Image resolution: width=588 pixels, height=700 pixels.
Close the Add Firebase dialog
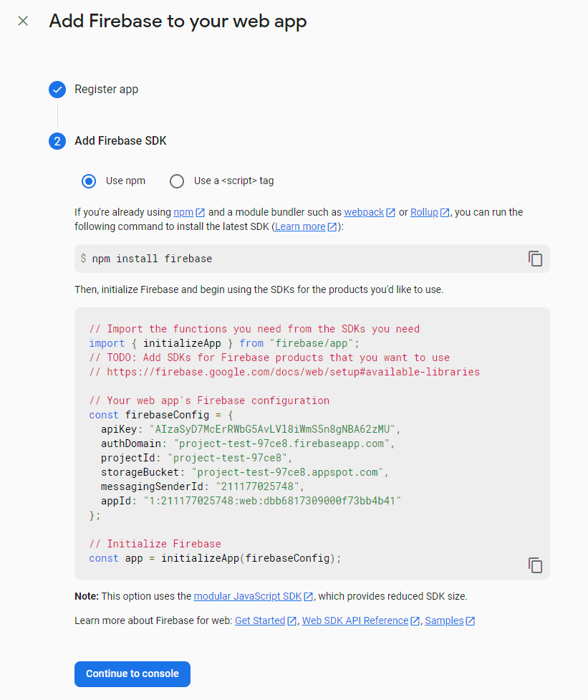[22, 21]
